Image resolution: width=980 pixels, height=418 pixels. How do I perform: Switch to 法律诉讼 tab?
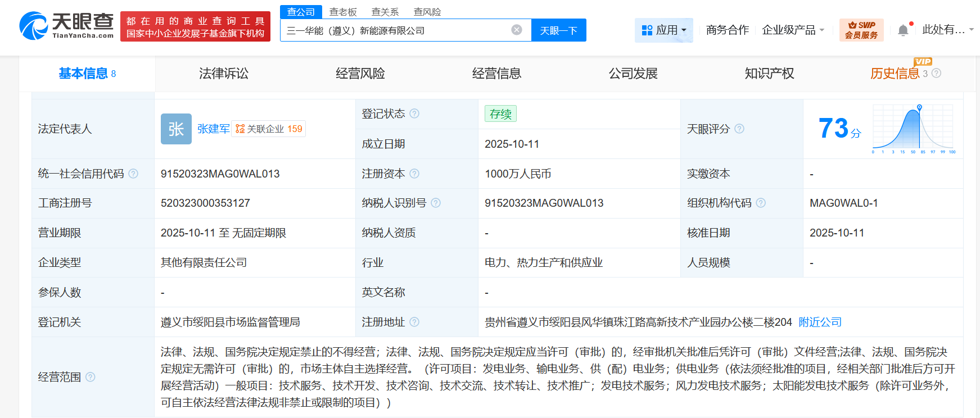point(223,74)
